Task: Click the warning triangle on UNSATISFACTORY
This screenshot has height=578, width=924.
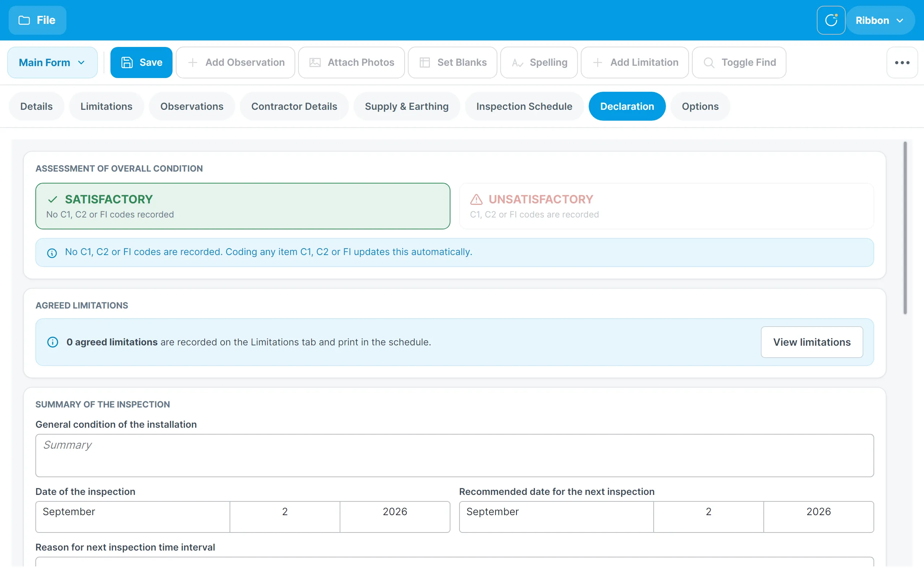Action: coord(476,199)
